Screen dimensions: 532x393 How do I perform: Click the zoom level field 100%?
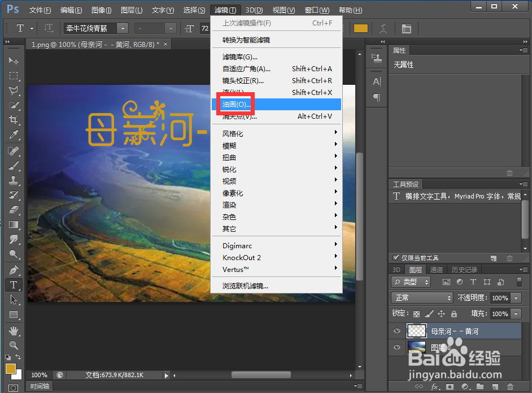tap(40, 375)
